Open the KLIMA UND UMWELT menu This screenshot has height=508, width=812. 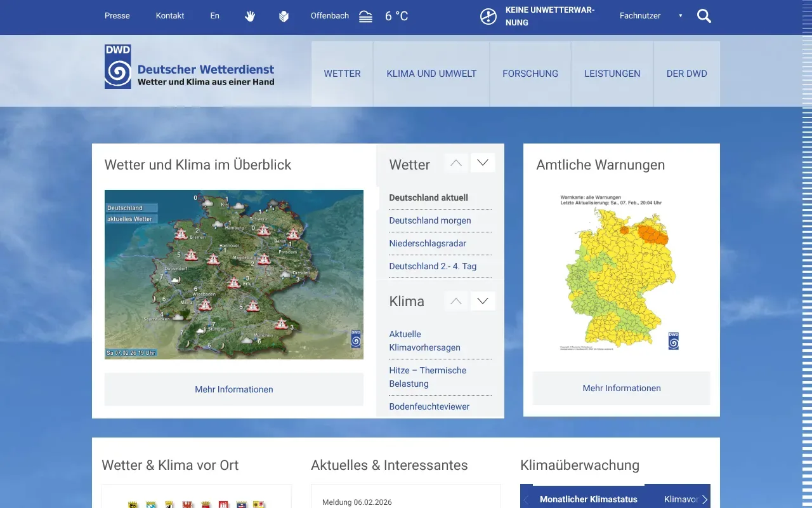coord(431,74)
